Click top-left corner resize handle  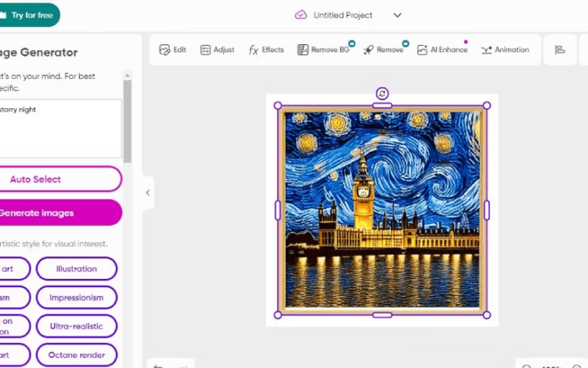pos(278,105)
